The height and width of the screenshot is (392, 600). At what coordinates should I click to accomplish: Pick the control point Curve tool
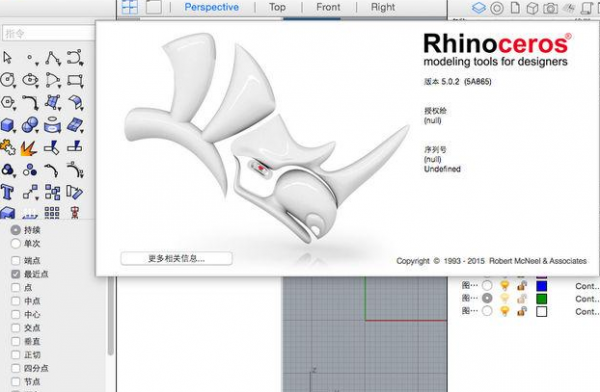pos(75,57)
